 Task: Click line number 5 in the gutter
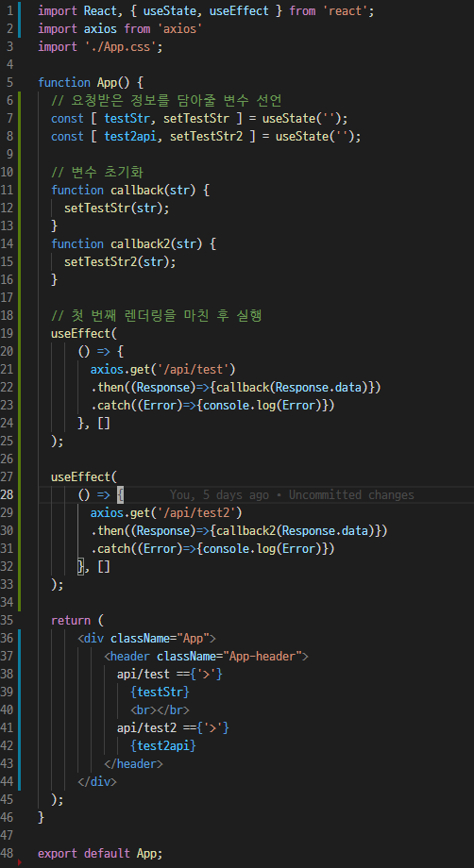[x=10, y=82]
